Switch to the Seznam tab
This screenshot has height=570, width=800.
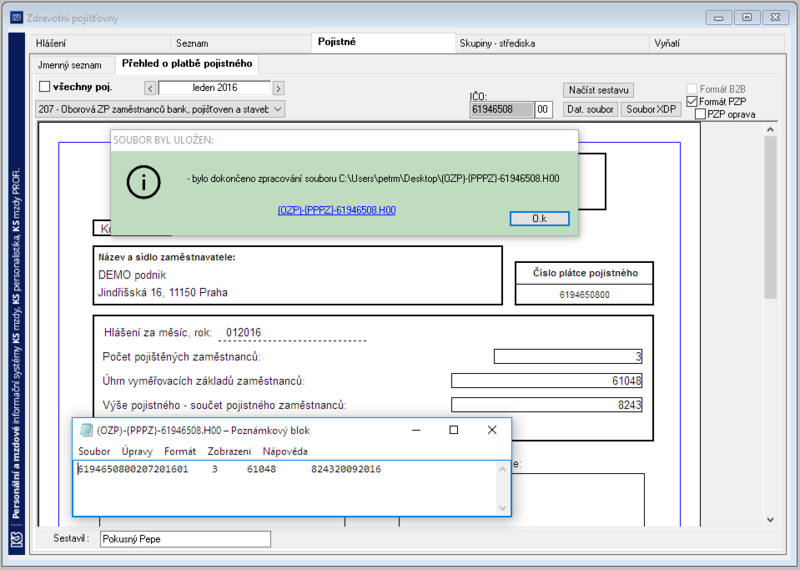[x=240, y=43]
